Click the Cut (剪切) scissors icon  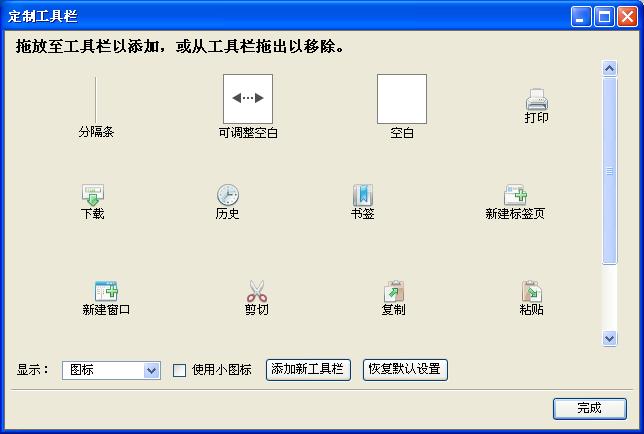[257, 291]
